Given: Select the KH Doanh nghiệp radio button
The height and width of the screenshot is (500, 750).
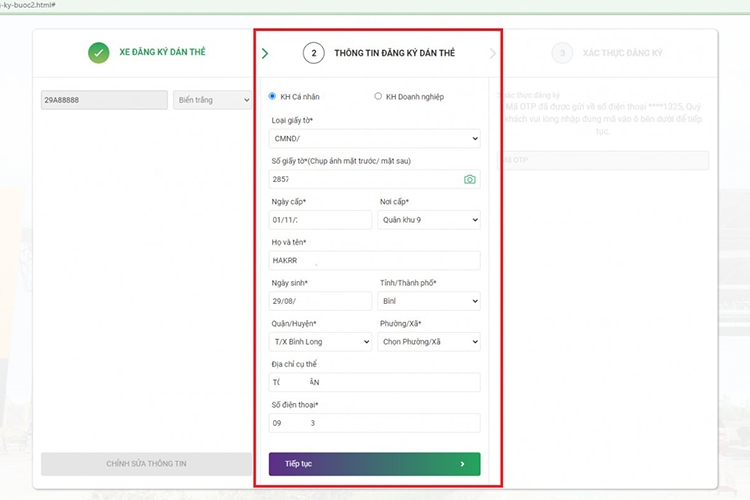Looking at the screenshot, I should (x=378, y=96).
